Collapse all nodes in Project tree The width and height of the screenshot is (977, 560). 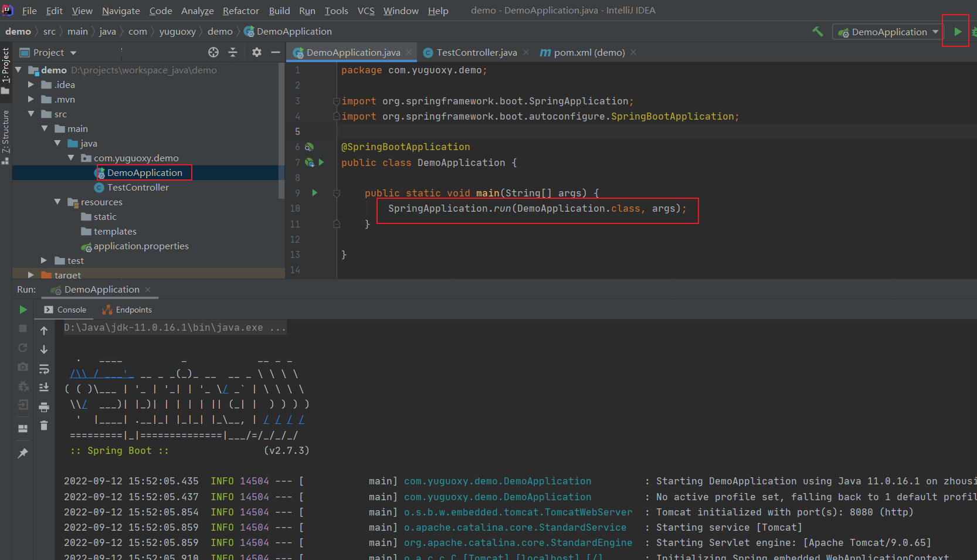(233, 52)
